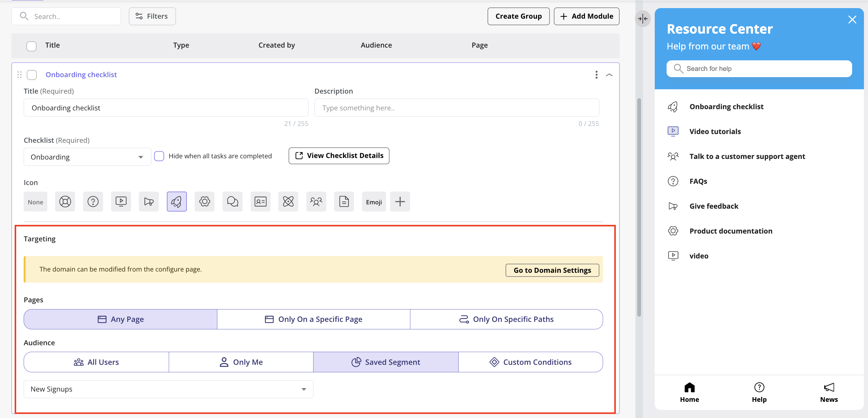Select Only On a Specific Page option
Screen dimensions: 868x418
[x=314, y=319]
